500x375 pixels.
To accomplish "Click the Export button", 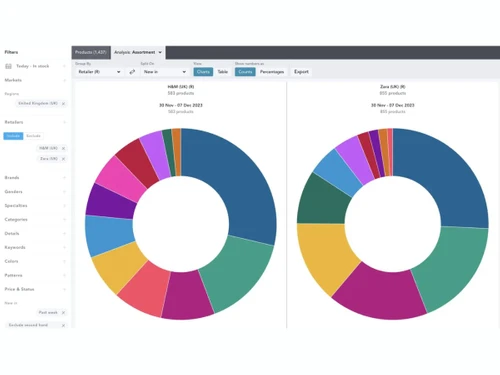I will click(301, 72).
